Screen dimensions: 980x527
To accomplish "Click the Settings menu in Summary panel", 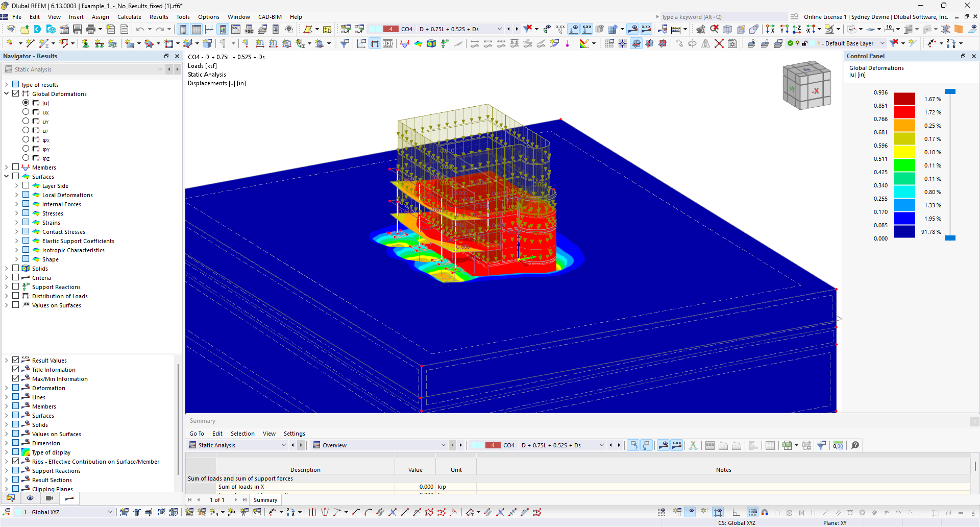I will point(295,434).
